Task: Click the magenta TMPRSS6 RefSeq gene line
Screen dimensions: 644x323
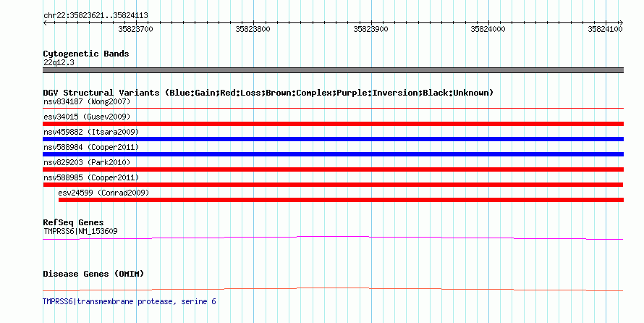Action: (333, 238)
